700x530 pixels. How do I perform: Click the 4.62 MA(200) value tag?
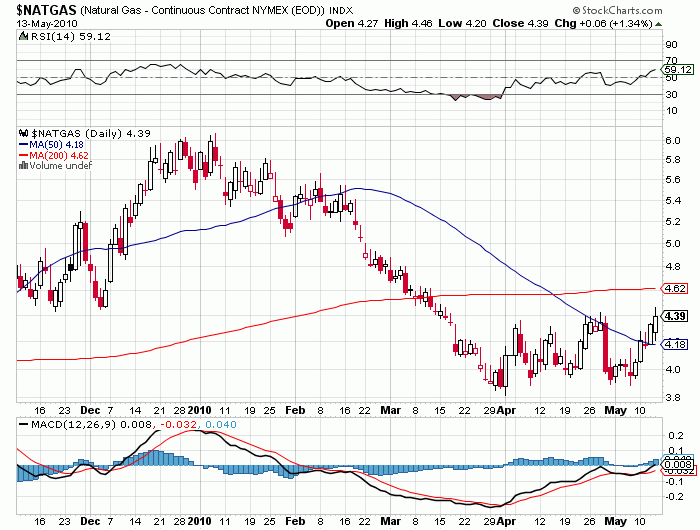[x=675, y=288]
